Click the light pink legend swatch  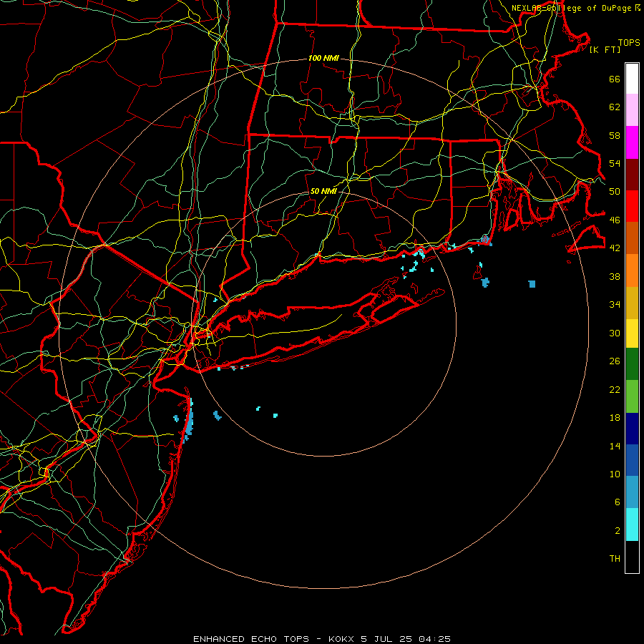click(x=632, y=110)
